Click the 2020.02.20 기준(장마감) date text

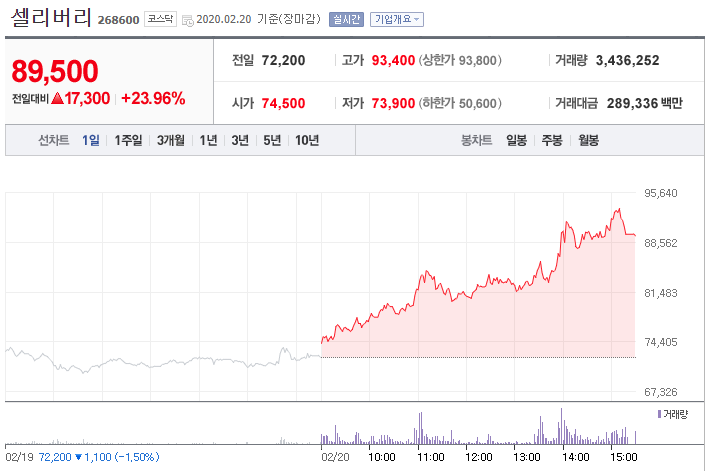258,19
